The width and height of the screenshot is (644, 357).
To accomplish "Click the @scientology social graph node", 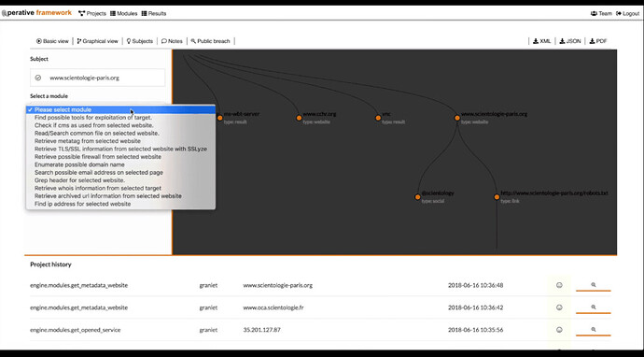I will [418, 197].
